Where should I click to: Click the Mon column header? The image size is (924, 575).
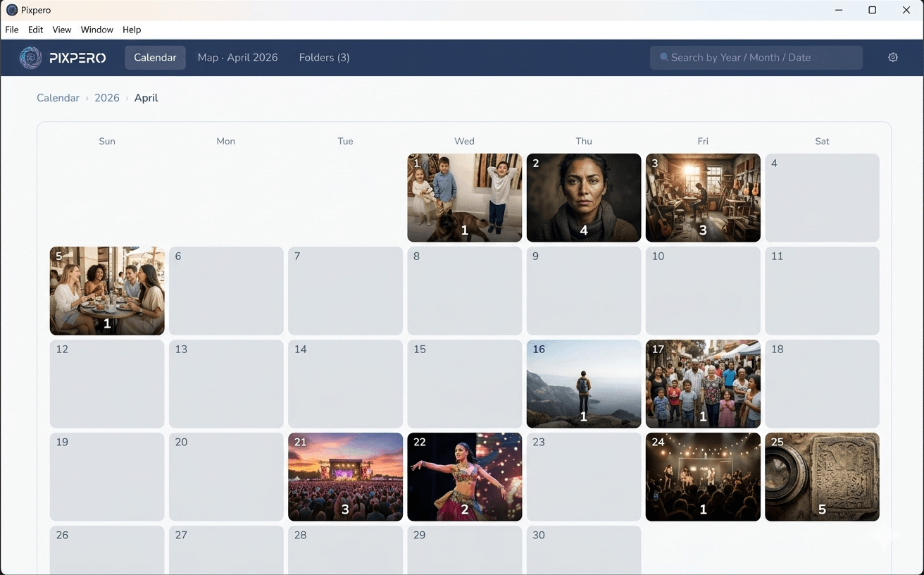point(226,141)
